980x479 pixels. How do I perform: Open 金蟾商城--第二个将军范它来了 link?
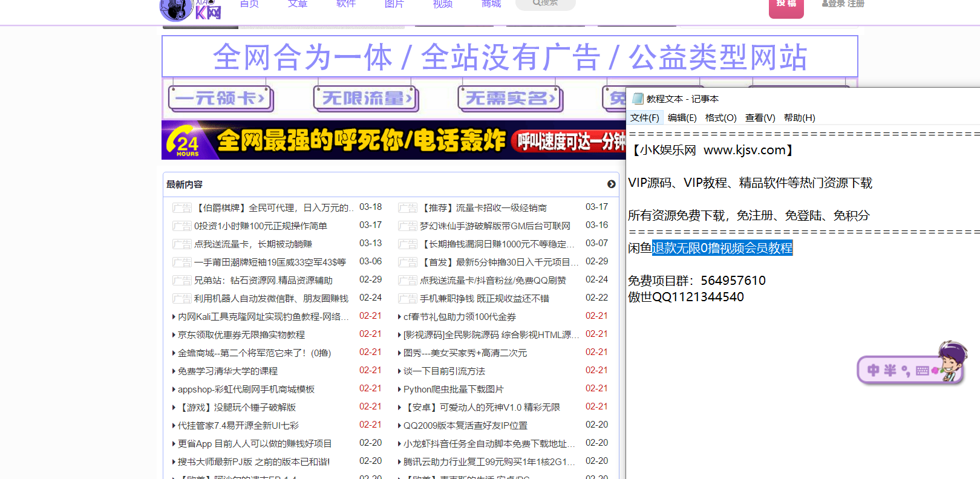254,353
